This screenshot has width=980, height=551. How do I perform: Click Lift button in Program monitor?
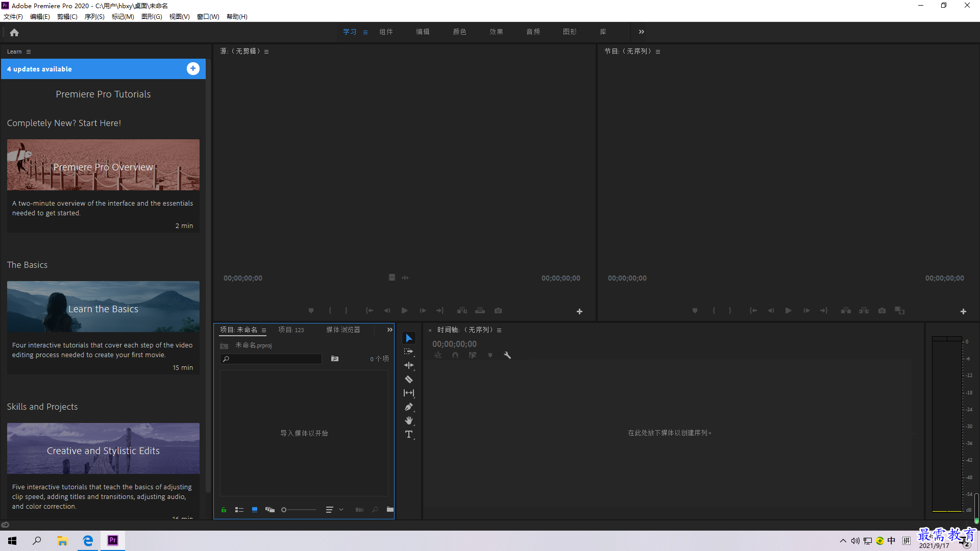pos(846,310)
